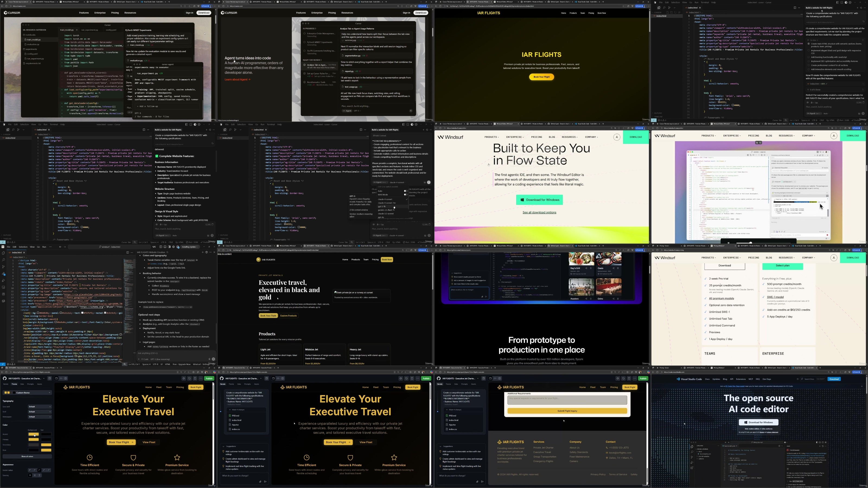Viewport: 868px width, 488px height.
Task: Open account icon on Windsurf Flow State page
Action: (x=617, y=137)
